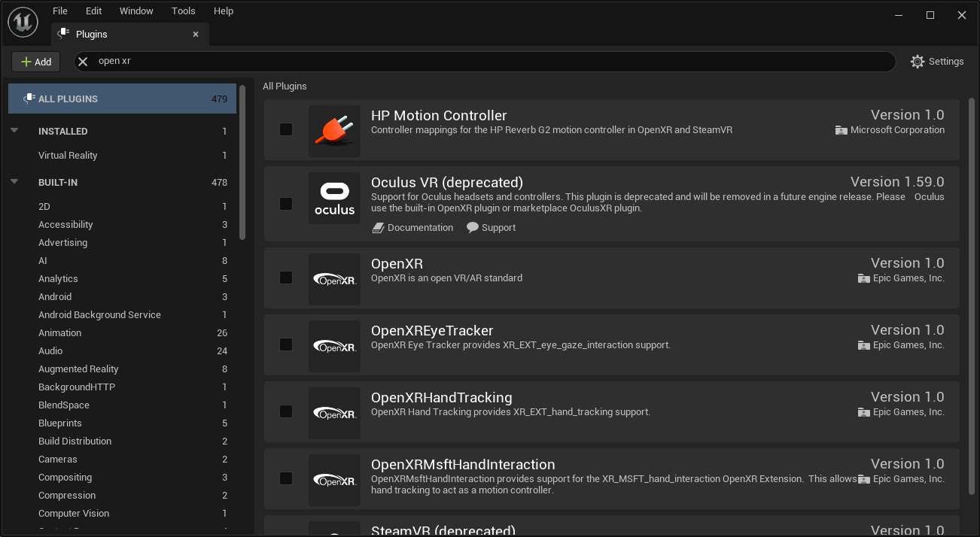Open Epic Games author link for OpenXRHandTracking

(901, 412)
